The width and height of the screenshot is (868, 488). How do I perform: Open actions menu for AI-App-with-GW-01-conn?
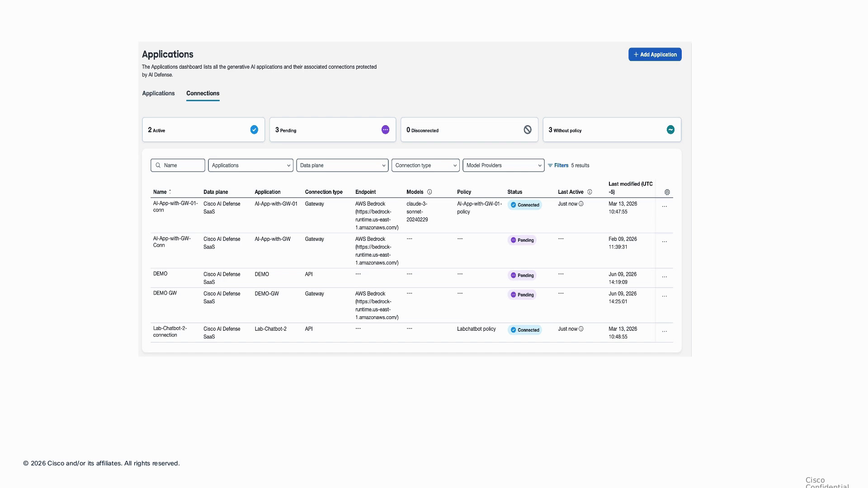(x=665, y=206)
